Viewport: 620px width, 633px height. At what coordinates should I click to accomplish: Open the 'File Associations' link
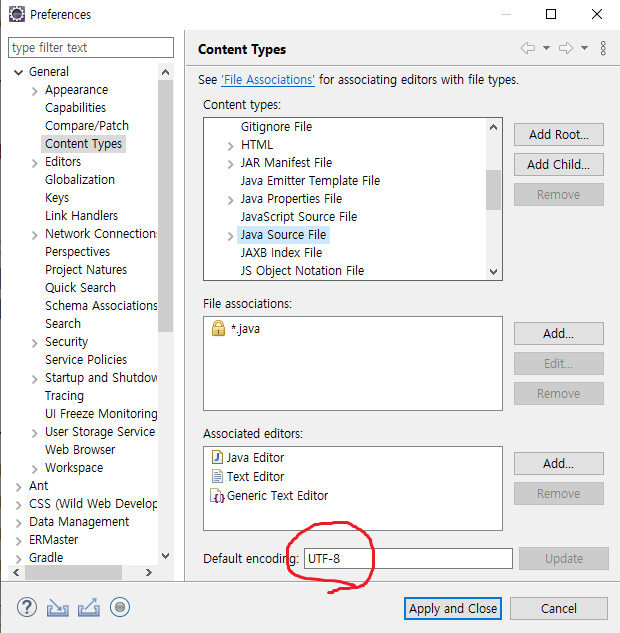tap(268, 80)
